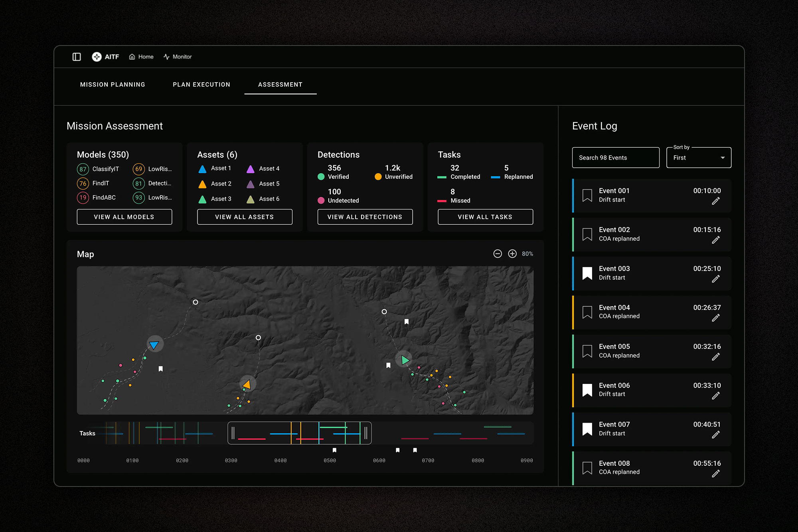Click View All Models button
This screenshot has width=798, height=532.
tap(124, 217)
